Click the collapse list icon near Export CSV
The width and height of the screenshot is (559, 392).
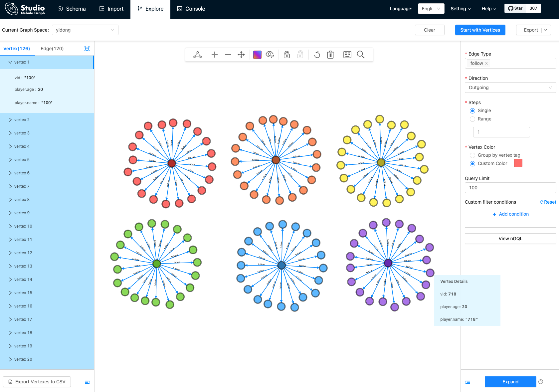coord(87,382)
